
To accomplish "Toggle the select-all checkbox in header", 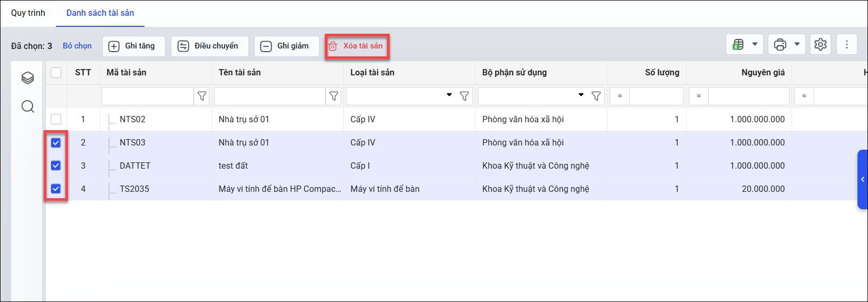I will pyautogui.click(x=56, y=73).
